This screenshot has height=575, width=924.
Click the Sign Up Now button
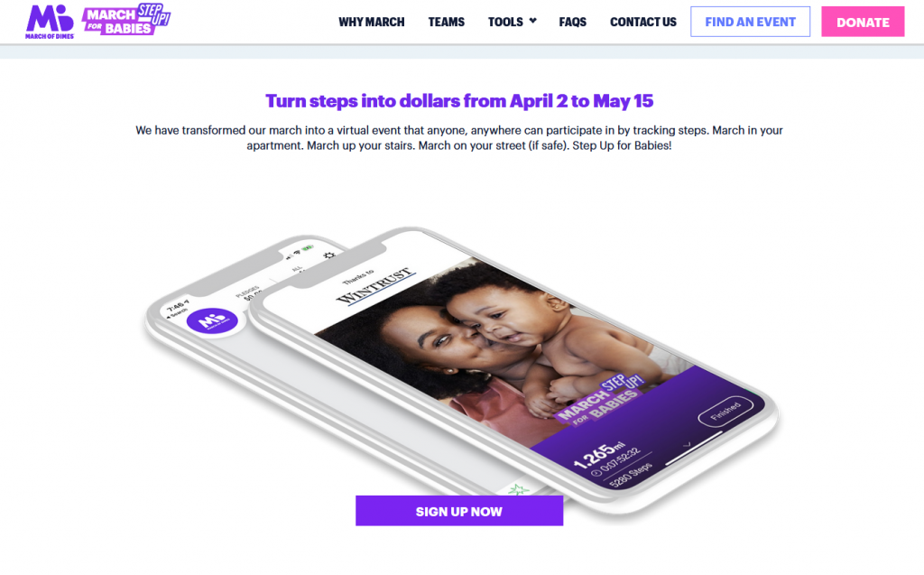coord(459,511)
